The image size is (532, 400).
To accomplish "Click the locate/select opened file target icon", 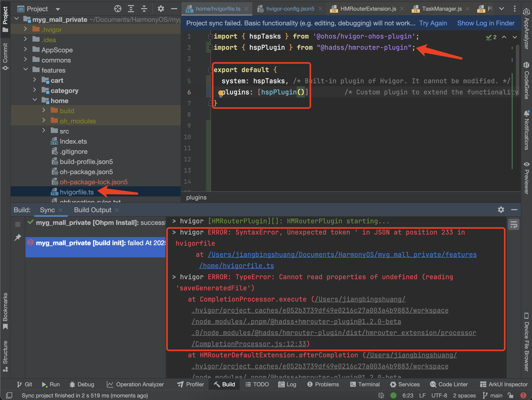I will coord(118,9).
